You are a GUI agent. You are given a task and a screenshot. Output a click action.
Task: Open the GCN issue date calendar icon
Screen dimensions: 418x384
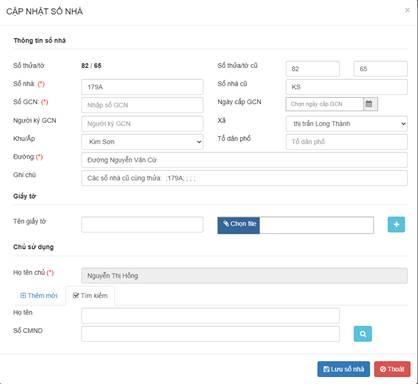click(x=370, y=104)
